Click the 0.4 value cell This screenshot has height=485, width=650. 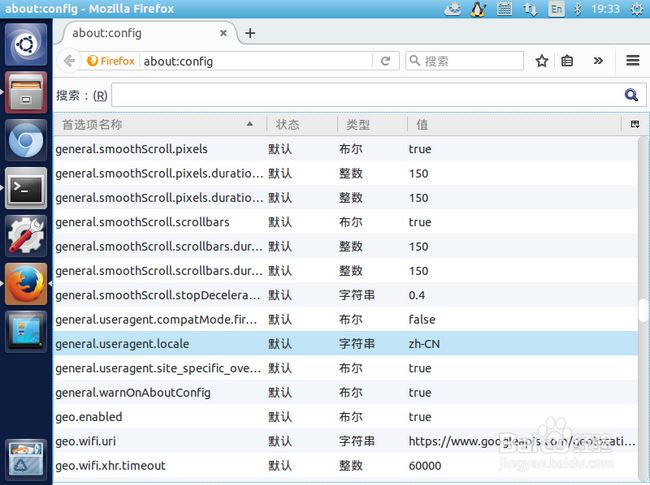click(x=417, y=295)
